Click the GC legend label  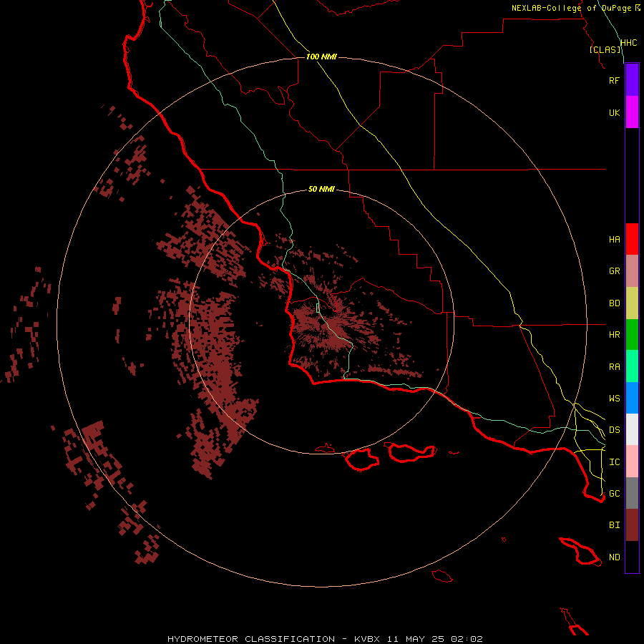pyautogui.click(x=614, y=493)
